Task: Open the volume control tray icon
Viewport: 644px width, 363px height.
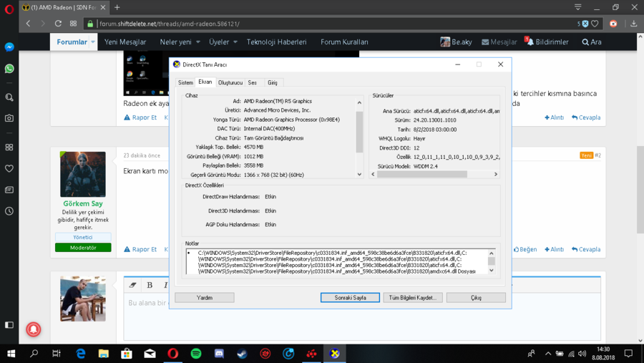Action: point(582,354)
